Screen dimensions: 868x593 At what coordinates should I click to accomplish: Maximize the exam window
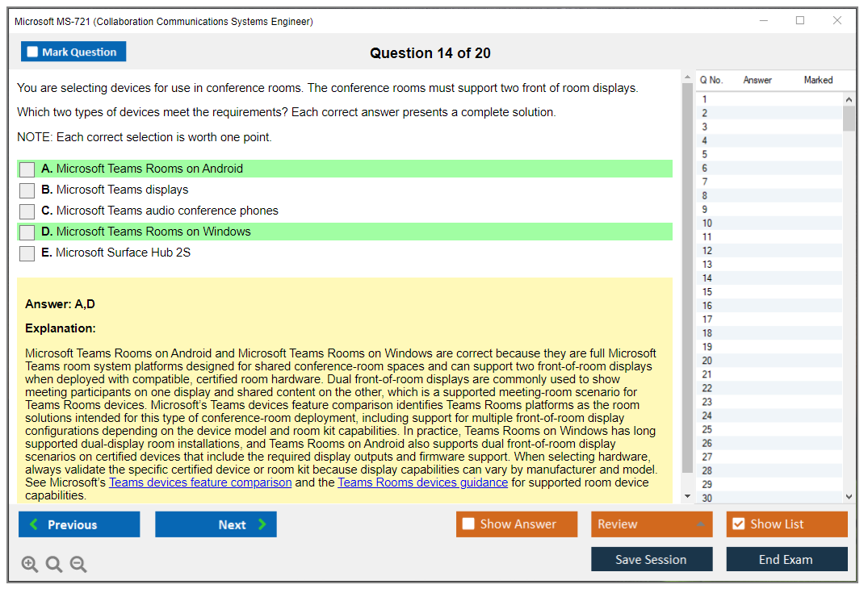pos(800,20)
